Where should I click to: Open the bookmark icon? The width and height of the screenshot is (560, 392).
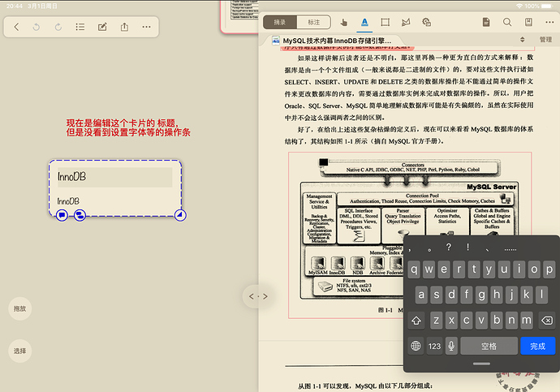[x=528, y=22]
